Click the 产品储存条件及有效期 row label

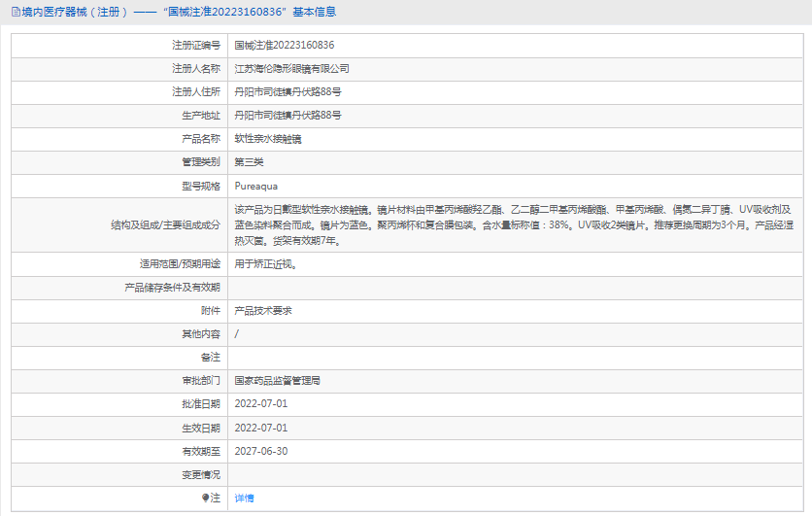coord(173,287)
